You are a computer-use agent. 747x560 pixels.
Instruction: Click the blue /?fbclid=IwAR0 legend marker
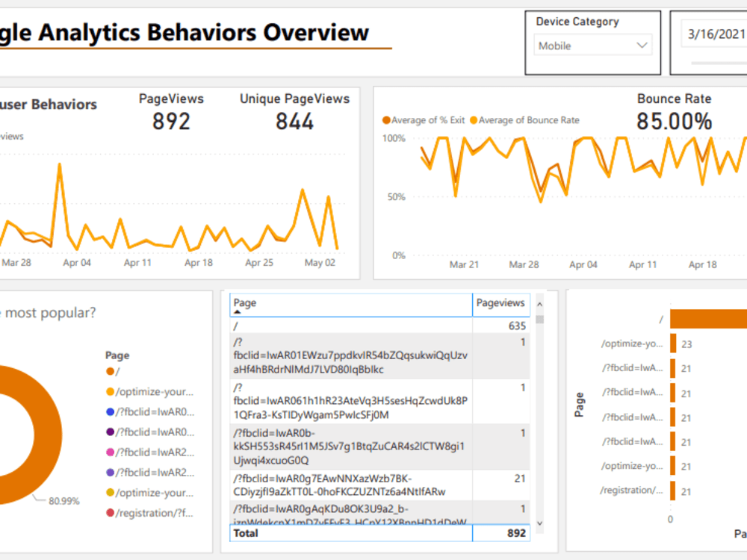(x=111, y=411)
